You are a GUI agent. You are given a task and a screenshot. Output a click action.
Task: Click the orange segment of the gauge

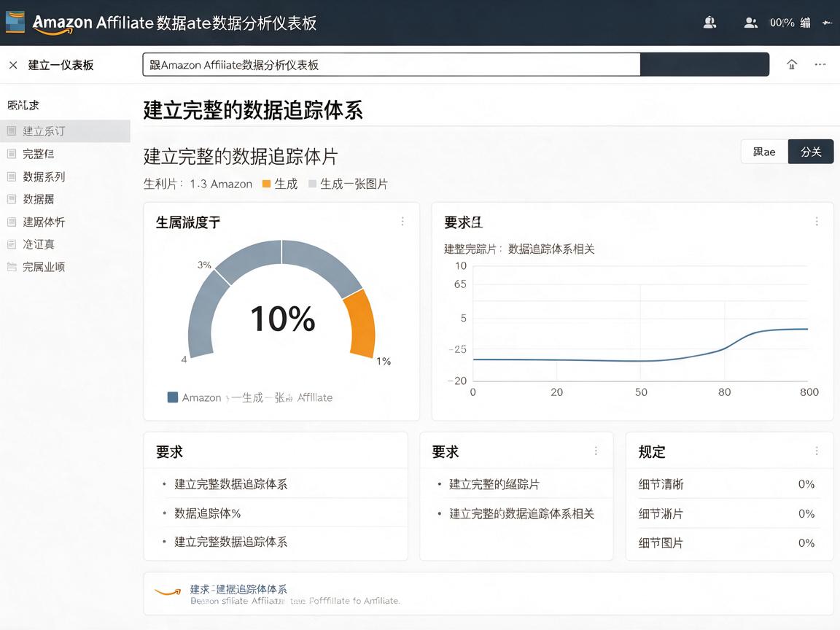click(x=360, y=324)
